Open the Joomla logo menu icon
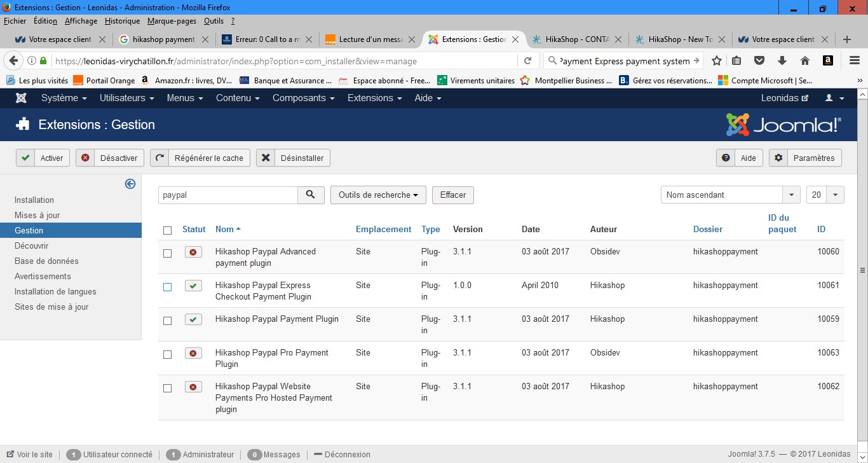This screenshot has width=868, height=463. (x=21, y=98)
